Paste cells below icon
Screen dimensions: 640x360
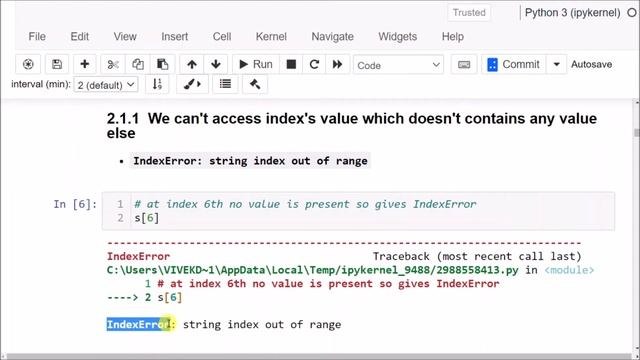(162, 64)
